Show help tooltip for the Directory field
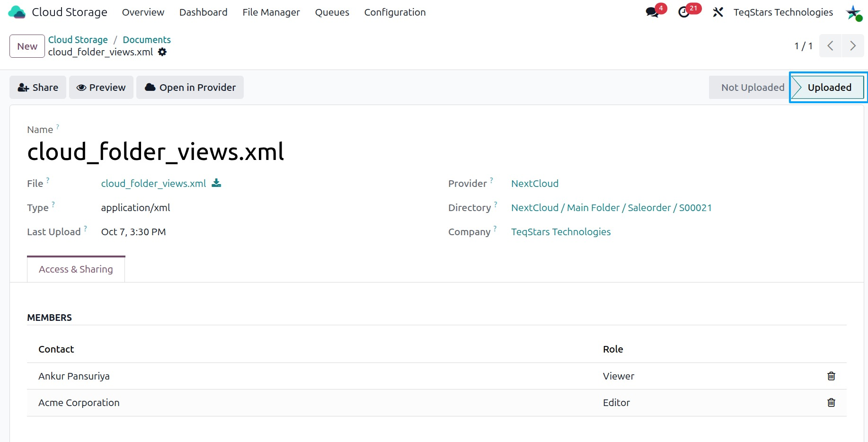This screenshot has height=442, width=868. click(x=496, y=204)
